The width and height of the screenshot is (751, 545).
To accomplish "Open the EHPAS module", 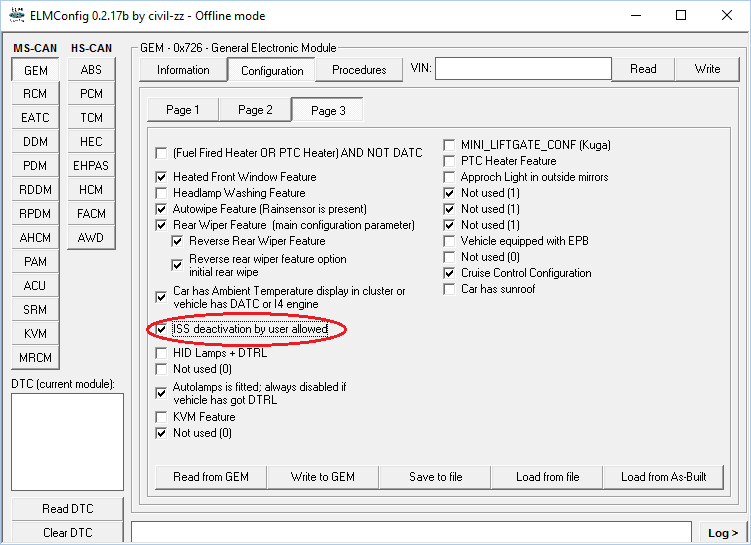I will [x=91, y=166].
